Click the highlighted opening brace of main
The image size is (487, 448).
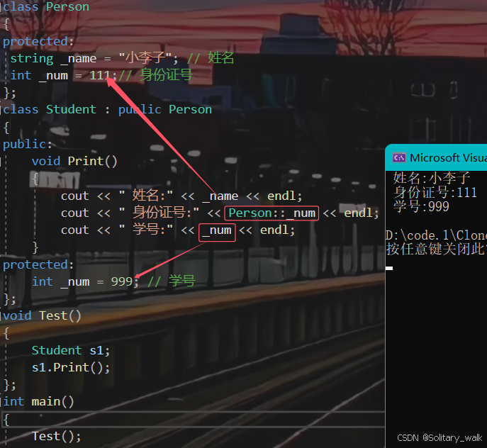(6, 420)
